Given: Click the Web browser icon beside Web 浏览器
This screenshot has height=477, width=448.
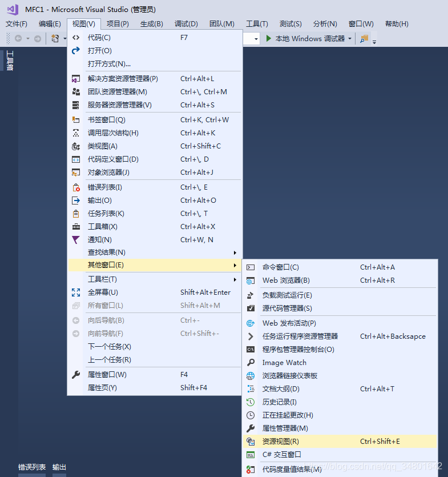Looking at the screenshot, I should (251, 280).
